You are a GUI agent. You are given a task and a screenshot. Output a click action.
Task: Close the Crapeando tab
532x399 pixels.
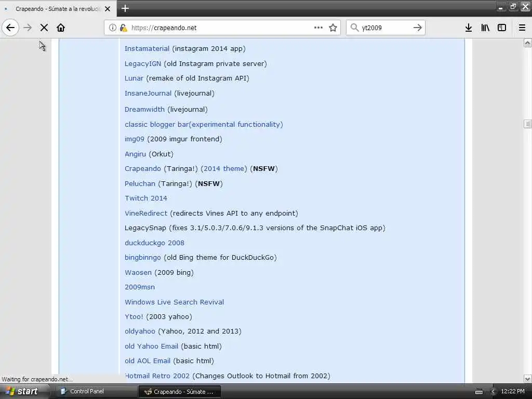(108, 9)
